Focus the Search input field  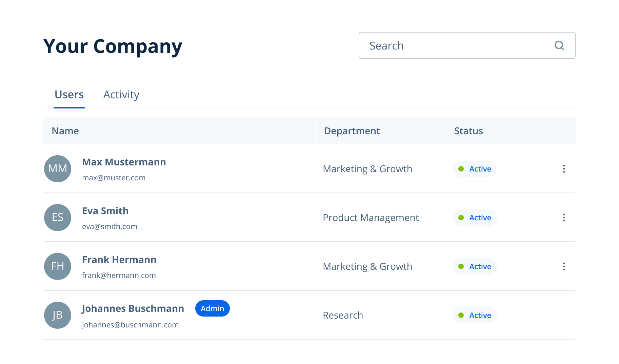(454, 45)
